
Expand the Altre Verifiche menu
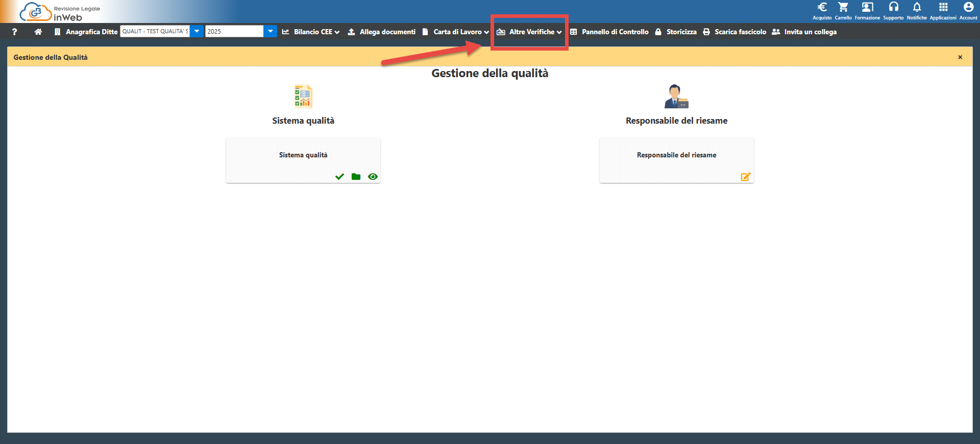click(x=530, y=32)
